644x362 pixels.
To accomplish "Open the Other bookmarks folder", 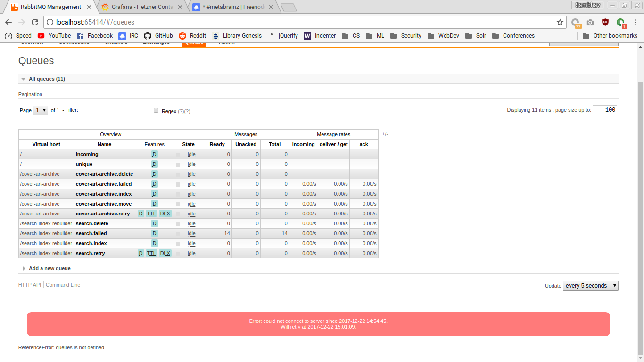I will tap(610, 36).
